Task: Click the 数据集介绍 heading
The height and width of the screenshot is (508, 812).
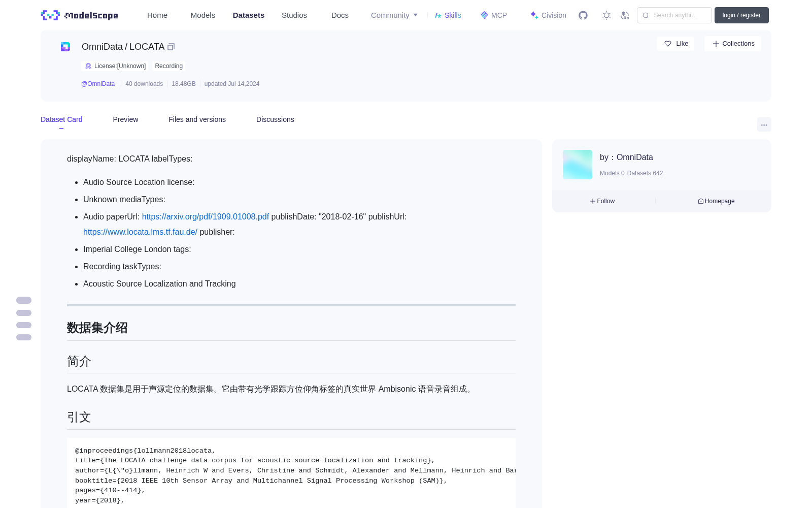Action: coord(97,328)
